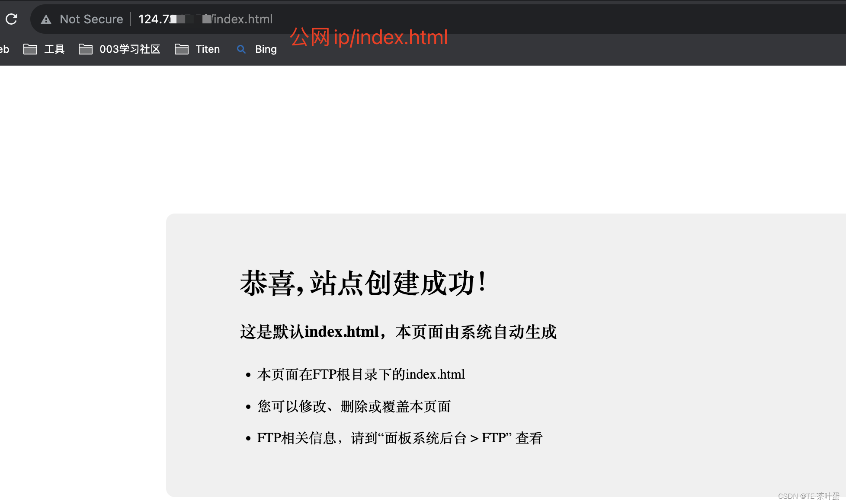This screenshot has height=504, width=846.
Task: Click the subtitle 这是默认index.html，本页面由系统自动生成
Action: pyautogui.click(x=398, y=332)
